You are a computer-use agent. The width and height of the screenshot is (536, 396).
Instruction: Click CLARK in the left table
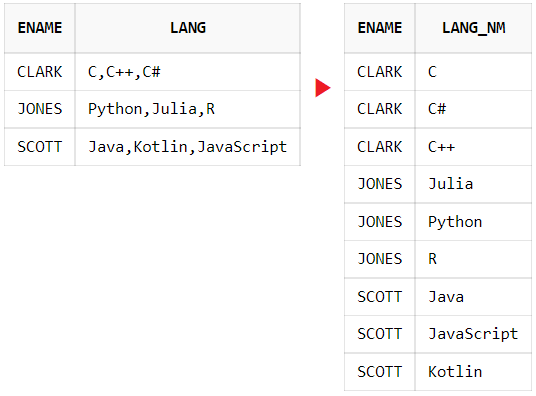point(40,72)
